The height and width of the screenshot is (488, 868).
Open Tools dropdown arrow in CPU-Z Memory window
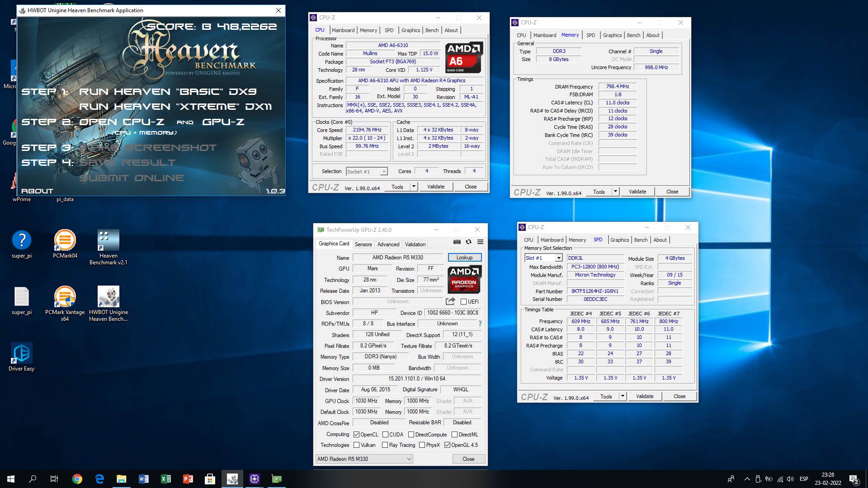[x=615, y=192]
